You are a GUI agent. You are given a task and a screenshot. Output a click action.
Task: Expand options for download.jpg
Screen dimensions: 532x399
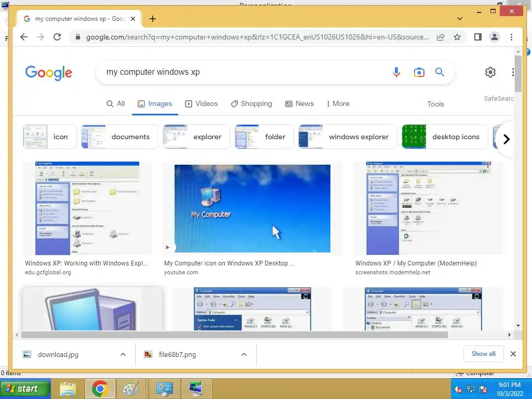(123, 354)
